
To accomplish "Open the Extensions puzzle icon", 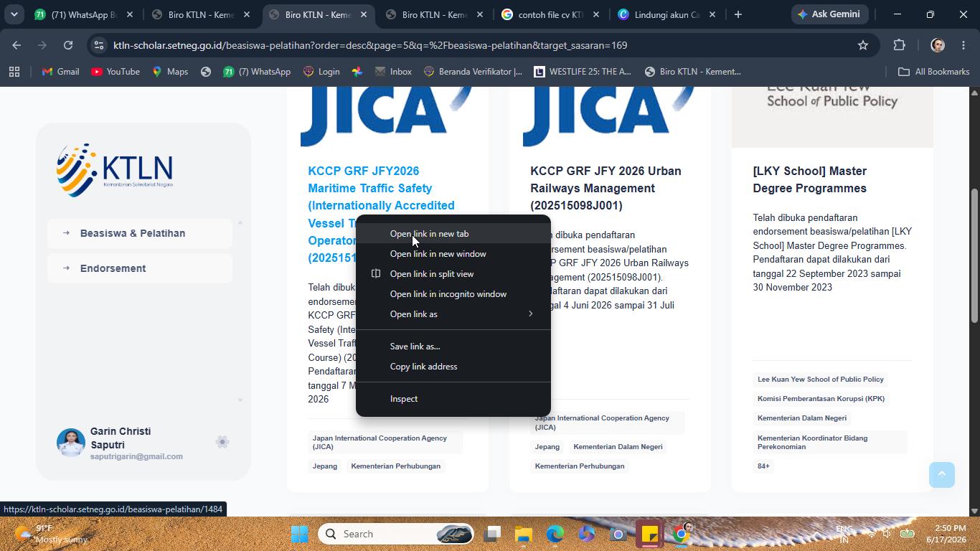I will [900, 45].
